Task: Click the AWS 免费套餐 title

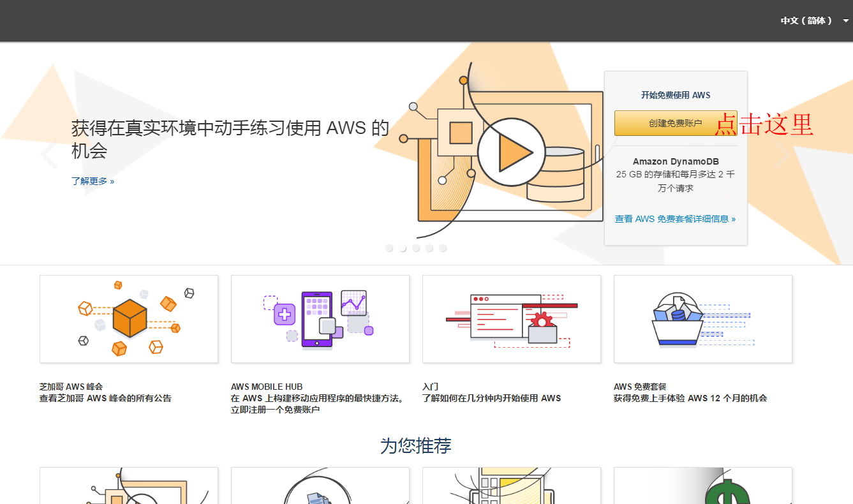Action: 640,387
